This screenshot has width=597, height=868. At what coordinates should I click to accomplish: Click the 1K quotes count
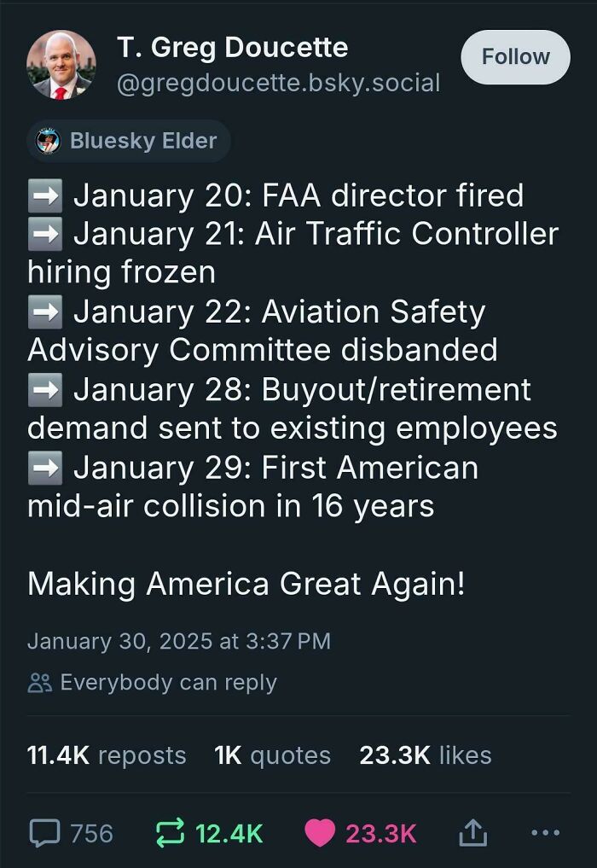[271, 754]
